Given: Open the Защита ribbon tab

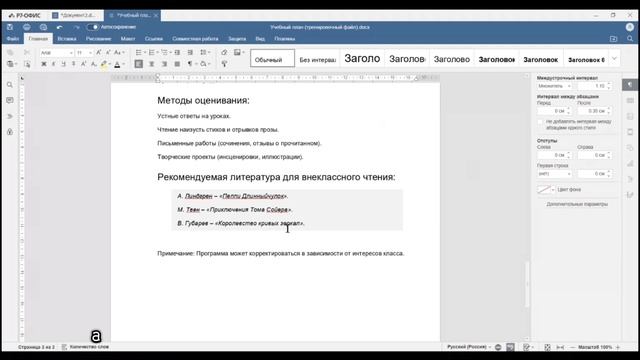Looking at the screenshot, I should (x=237, y=39).
